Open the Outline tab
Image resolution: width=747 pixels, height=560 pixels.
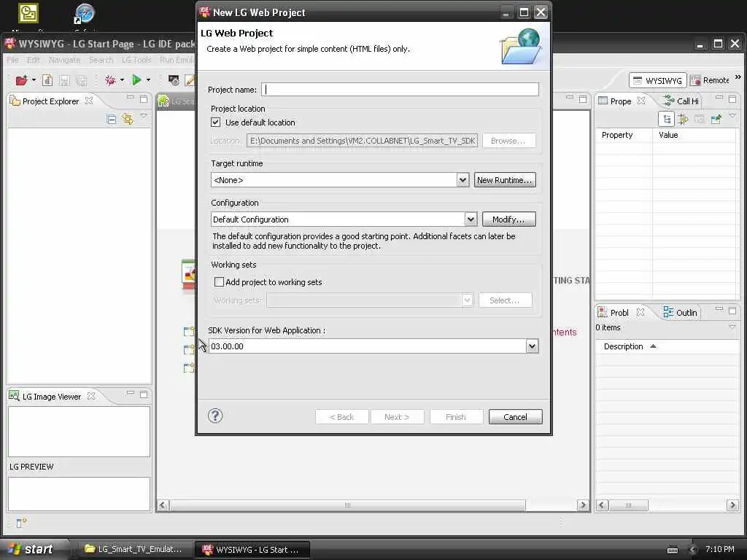point(681,312)
